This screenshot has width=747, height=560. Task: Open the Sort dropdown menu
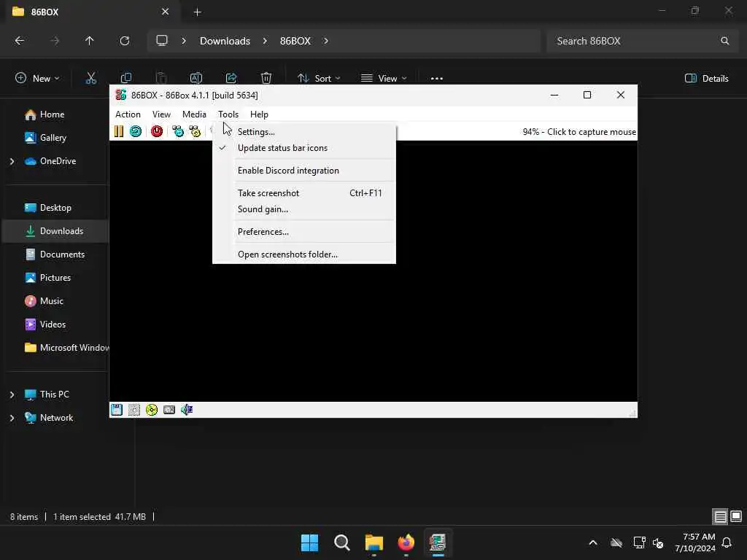tap(319, 79)
